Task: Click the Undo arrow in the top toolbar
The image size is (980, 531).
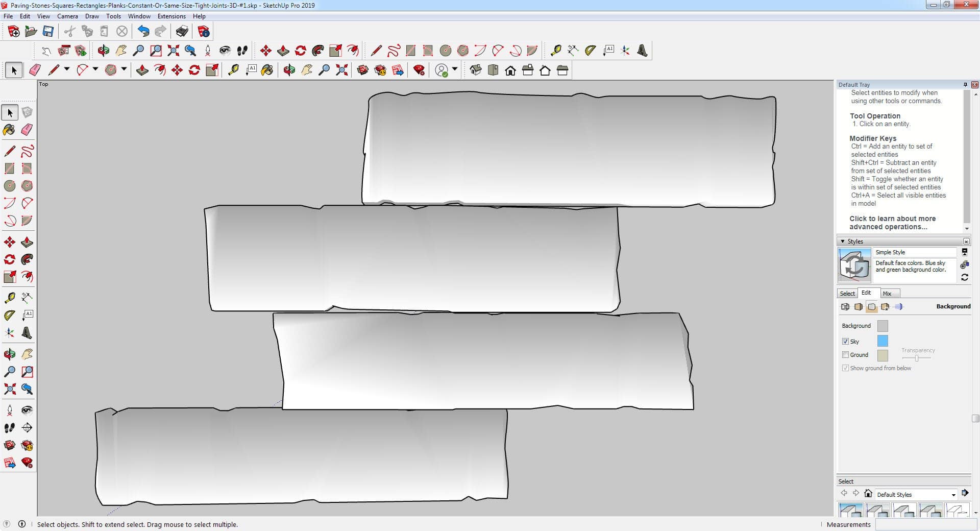Action: [x=143, y=32]
